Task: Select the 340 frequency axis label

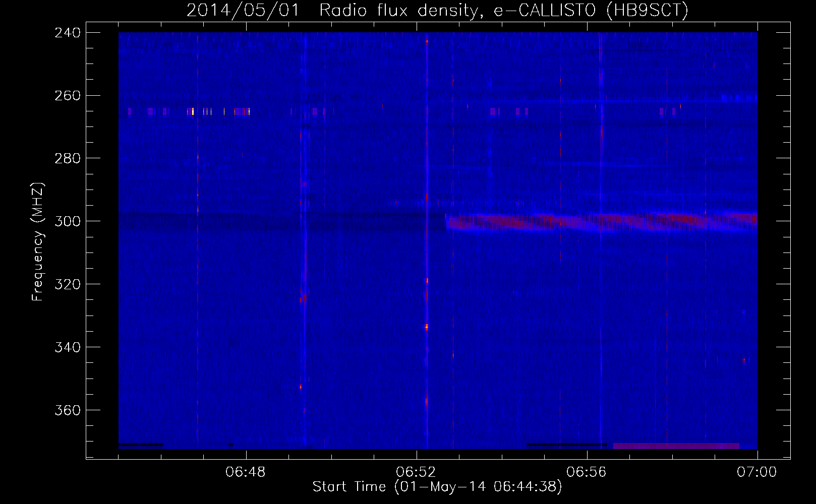Action: pos(67,347)
